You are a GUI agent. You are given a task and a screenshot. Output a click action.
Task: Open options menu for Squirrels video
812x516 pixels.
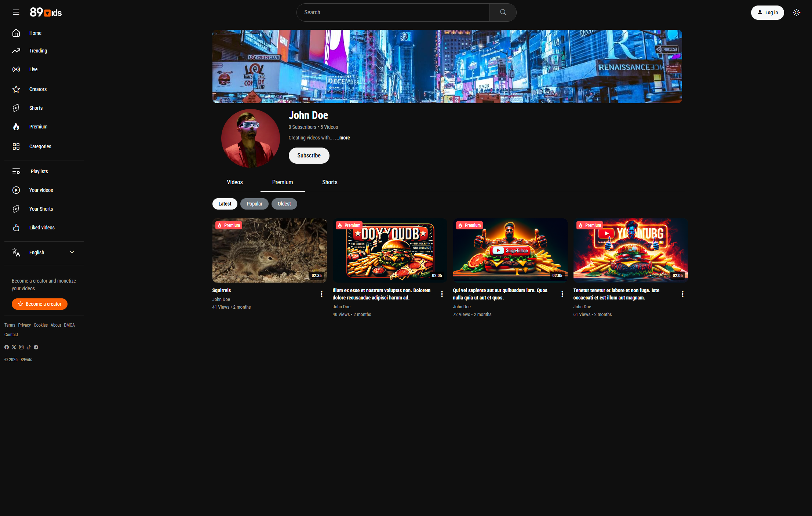321,294
